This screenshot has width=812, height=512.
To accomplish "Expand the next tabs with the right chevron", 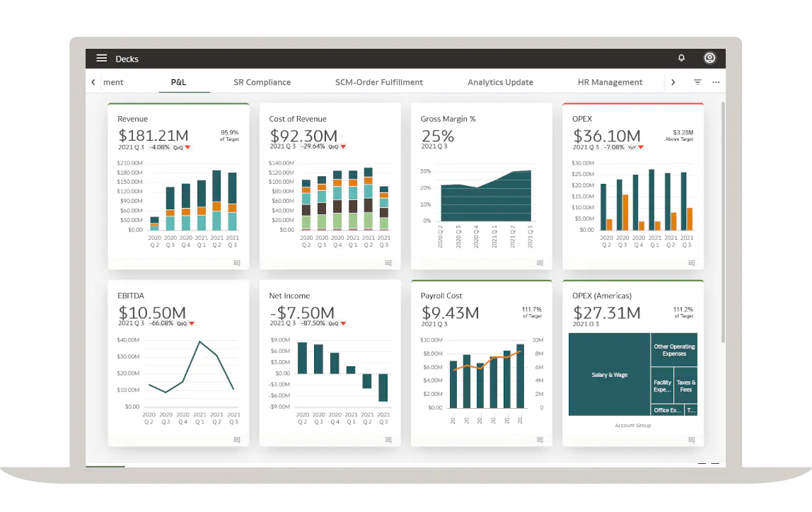I will (x=673, y=82).
